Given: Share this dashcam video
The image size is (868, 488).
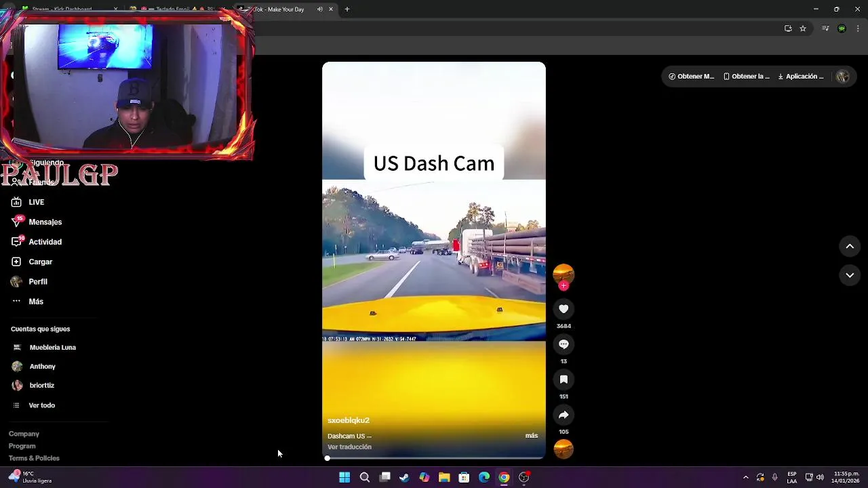Looking at the screenshot, I should [x=564, y=415].
